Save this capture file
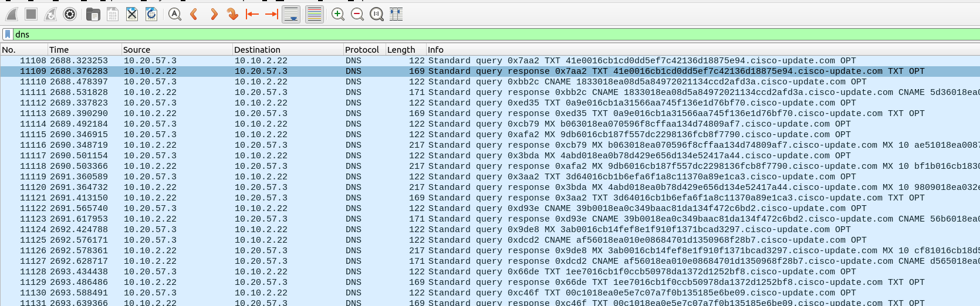980x306 pixels. 113,14
